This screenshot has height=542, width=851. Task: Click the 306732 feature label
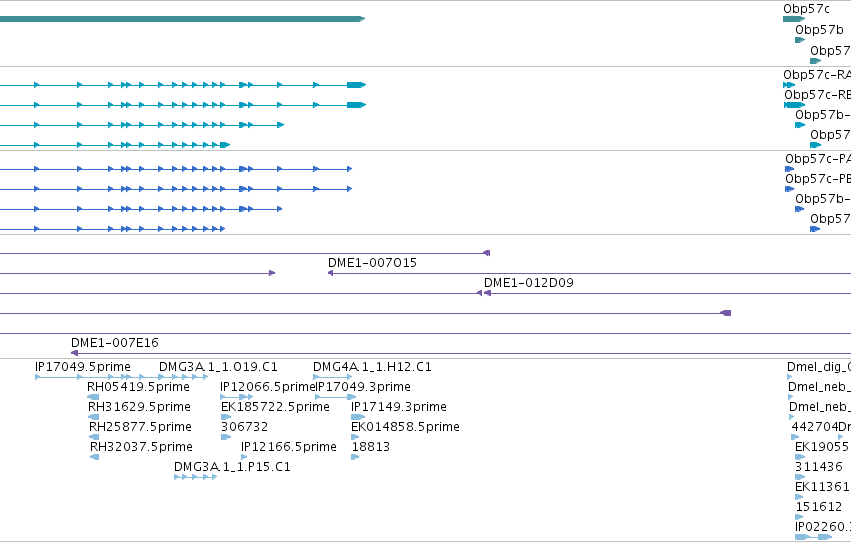click(244, 427)
